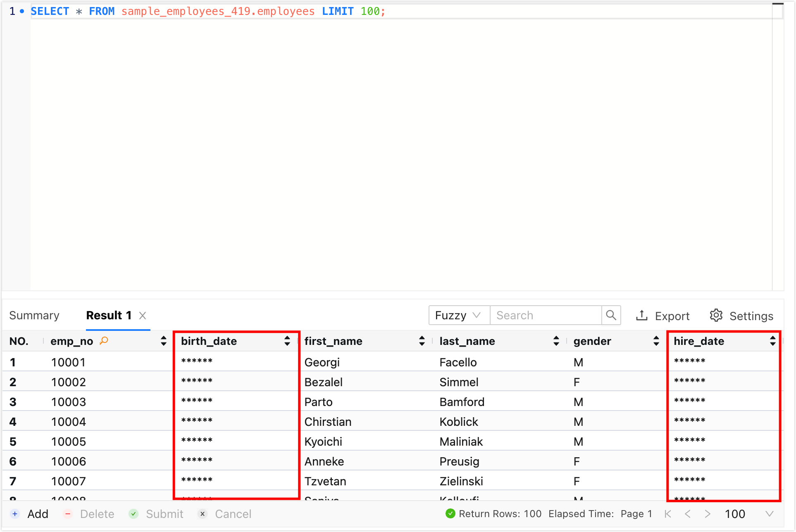Click the last_name cell Koblick
The width and height of the screenshot is (796, 532).
coord(459,422)
